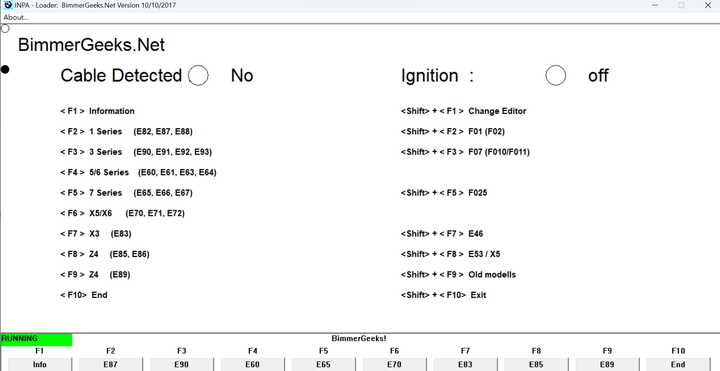Minimize the INPA window
The width and height of the screenshot is (720, 371).
coord(655,5)
